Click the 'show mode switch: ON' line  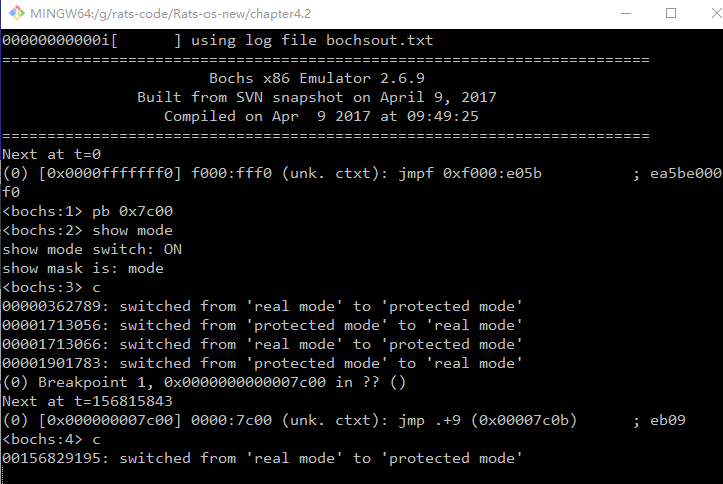coord(92,249)
